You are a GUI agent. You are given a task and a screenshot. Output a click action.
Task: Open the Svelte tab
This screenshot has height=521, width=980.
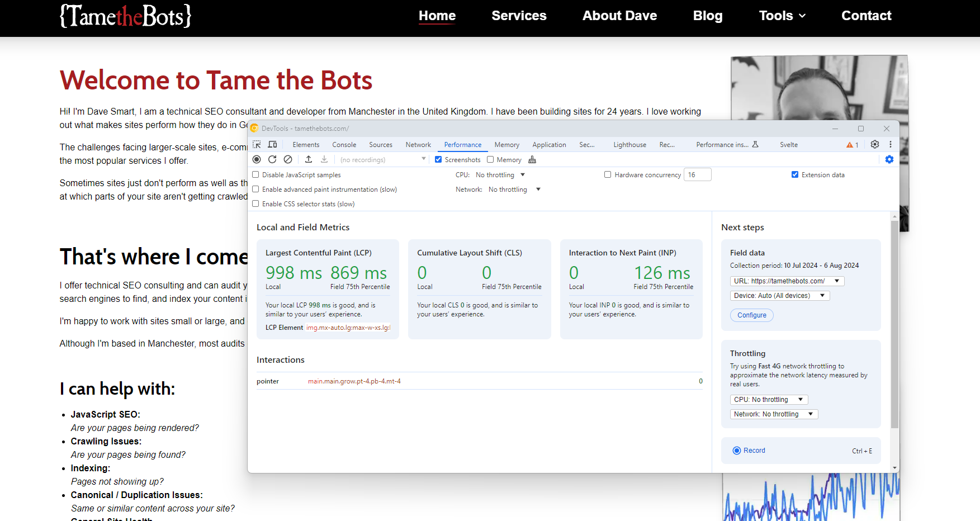point(789,145)
